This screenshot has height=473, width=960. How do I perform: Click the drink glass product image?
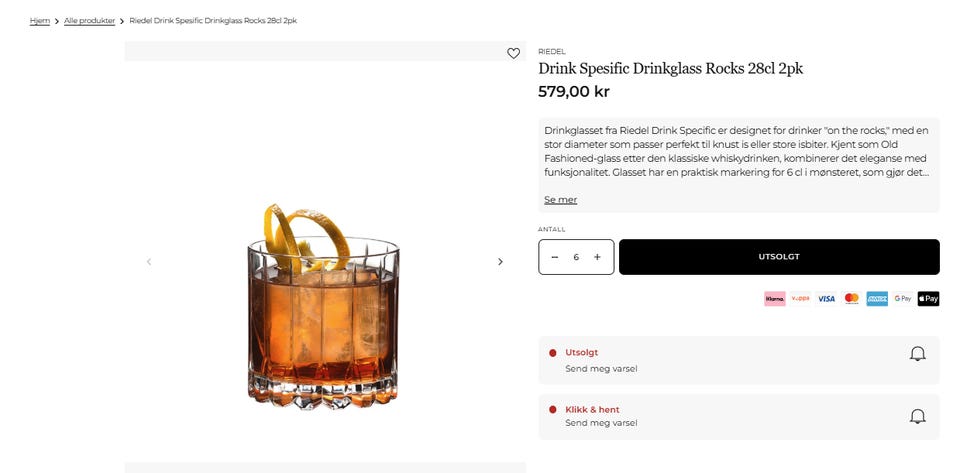tap(323, 306)
